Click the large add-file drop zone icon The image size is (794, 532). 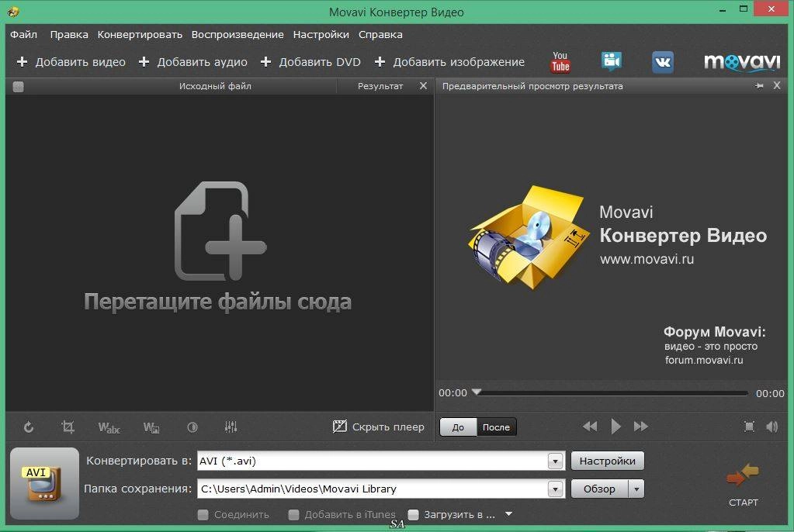coord(220,231)
